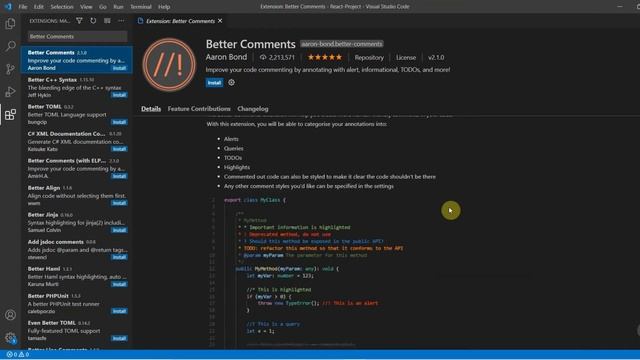Close the Extension: Better Comments tab
Image resolution: width=640 pixels, height=360 pixels.
(220, 21)
